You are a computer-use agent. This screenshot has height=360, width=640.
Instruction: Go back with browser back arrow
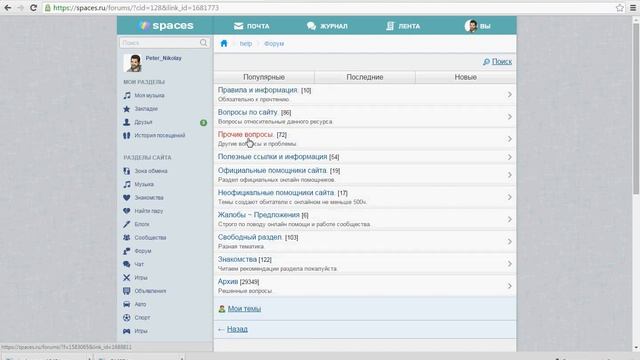[8, 8]
